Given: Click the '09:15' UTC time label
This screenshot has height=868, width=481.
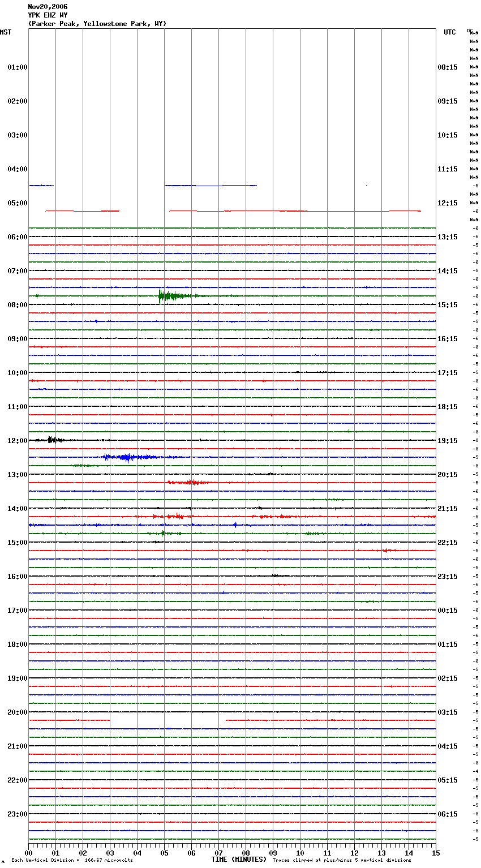Looking at the screenshot, I should point(448,101).
